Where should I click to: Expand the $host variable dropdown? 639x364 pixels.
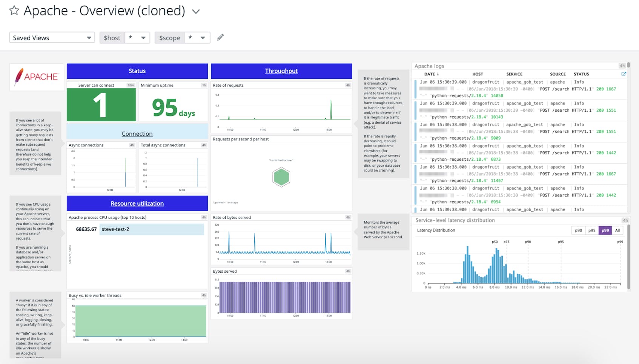(x=143, y=37)
